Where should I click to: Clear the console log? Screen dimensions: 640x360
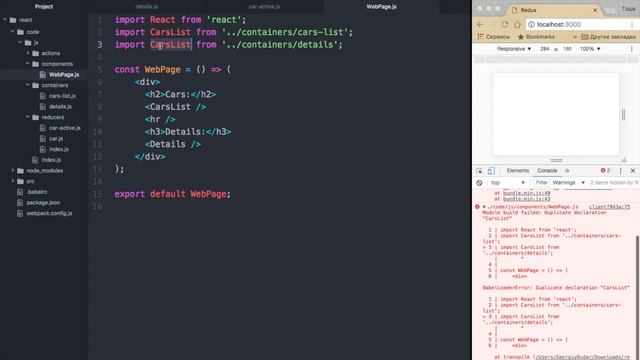coord(479,183)
